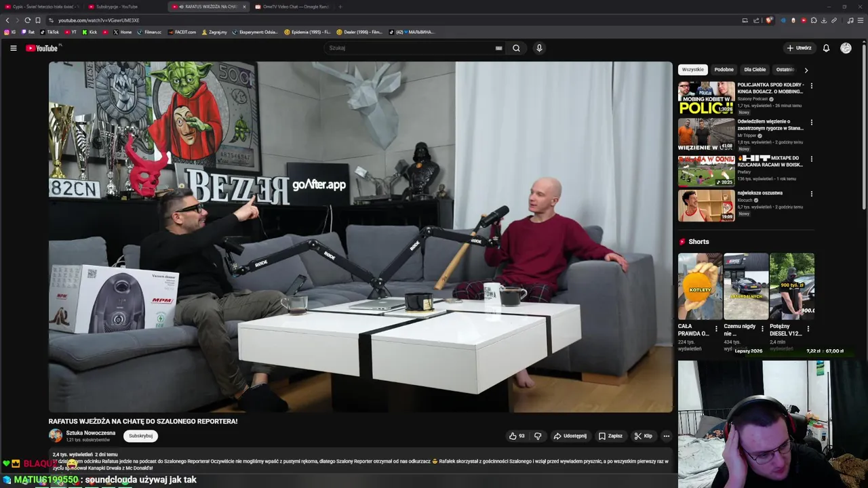Open the TikTok bookmark
868x488 pixels.
coord(50,32)
